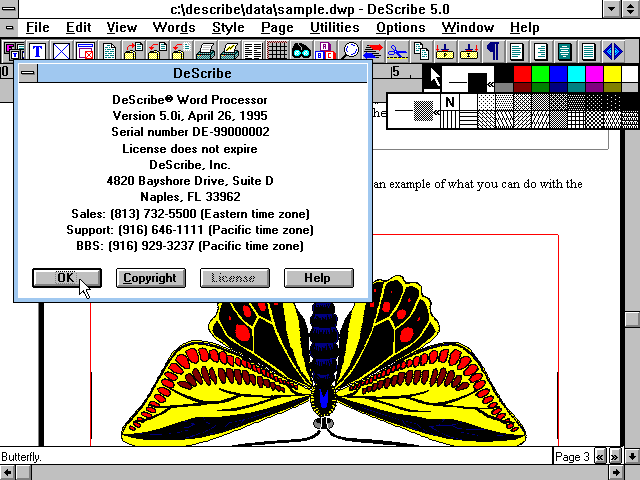Open the Edit menu
The width and height of the screenshot is (640, 480).
click(x=78, y=27)
